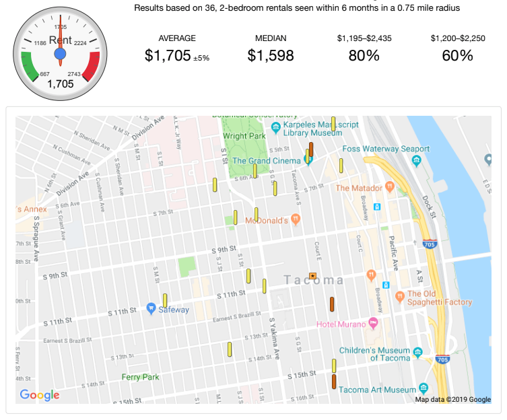Click the Hotel Murano bed pin

[x=373, y=322]
